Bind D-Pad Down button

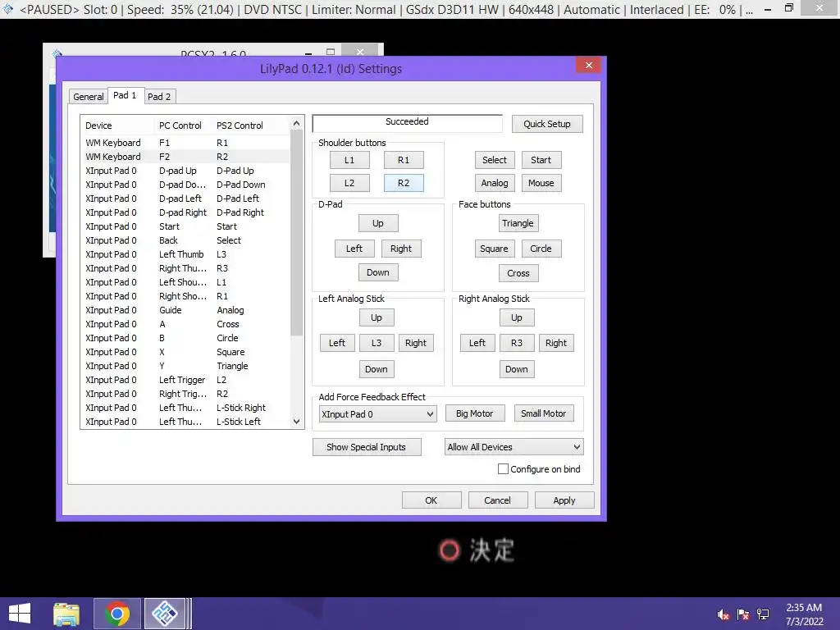point(378,272)
